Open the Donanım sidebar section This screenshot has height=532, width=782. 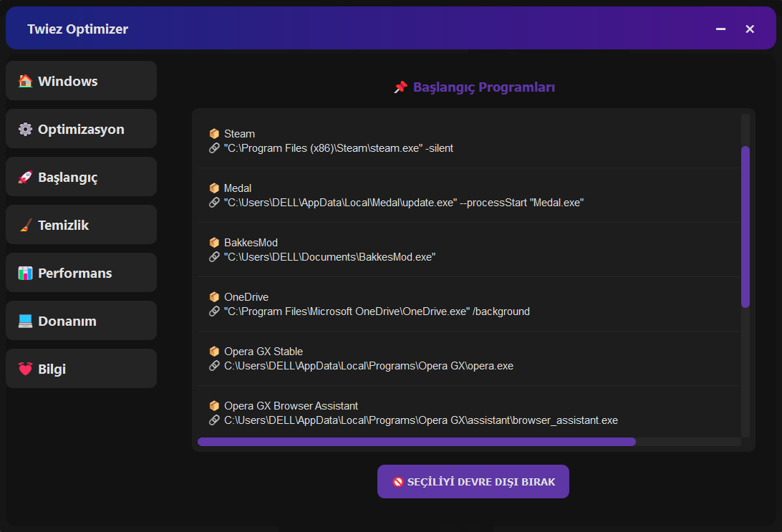click(82, 321)
